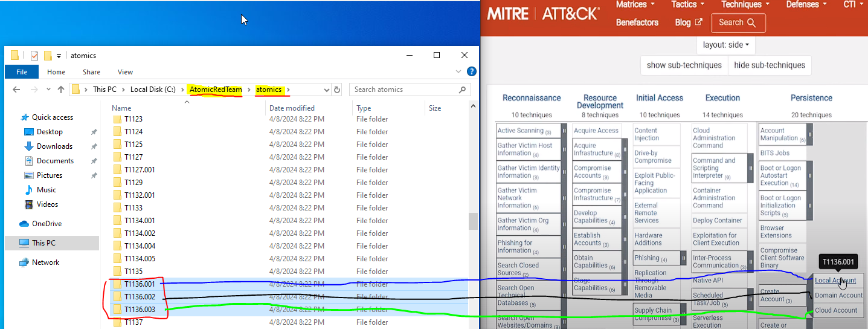
Task: Expand Command and Scripting Interpreter handle
Action: pos(751,168)
